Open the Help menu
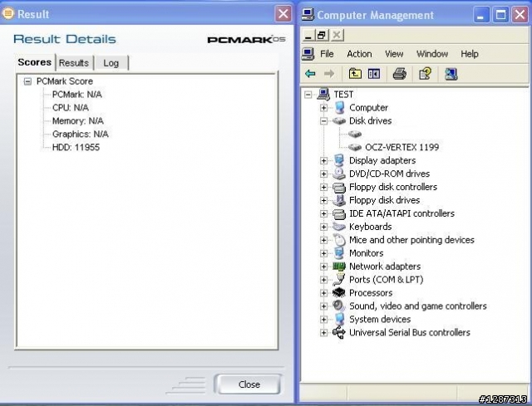532x406 pixels. point(470,54)
